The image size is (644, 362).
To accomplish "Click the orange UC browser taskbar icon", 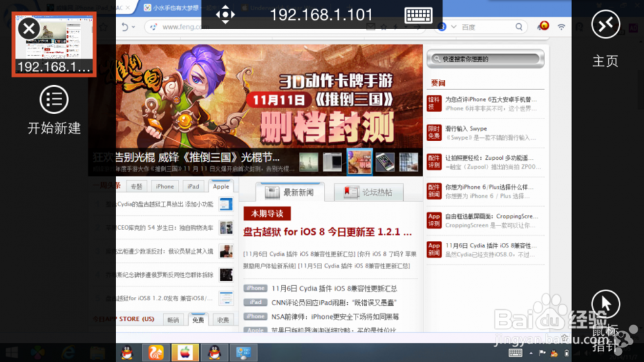I will [156, 352].
